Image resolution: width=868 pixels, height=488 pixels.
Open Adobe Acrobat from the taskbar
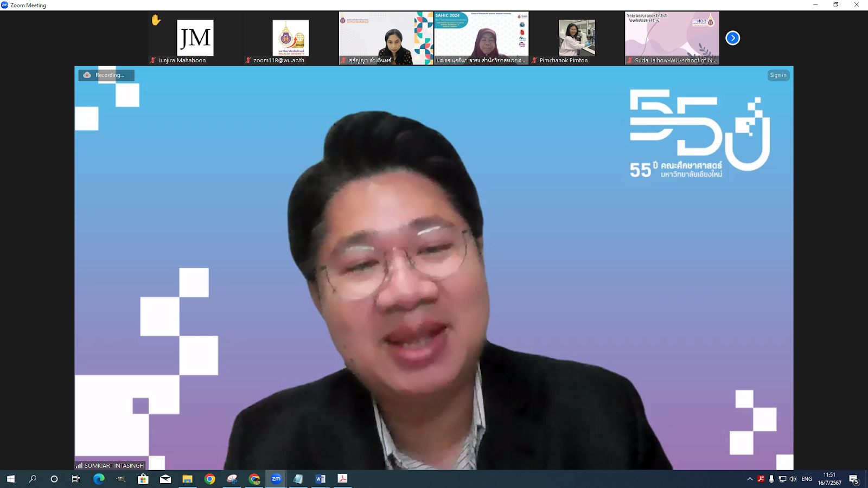(343, 479)
